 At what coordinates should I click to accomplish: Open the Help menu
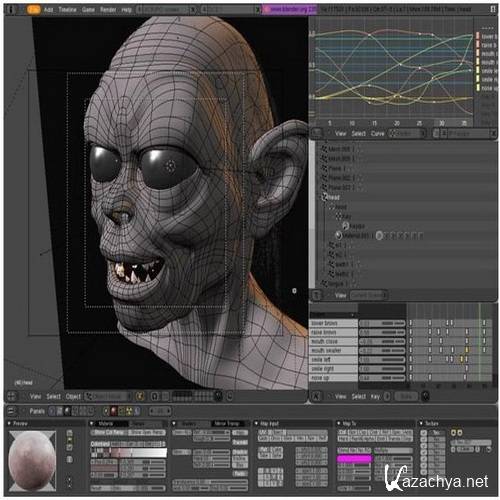[126, 10]
